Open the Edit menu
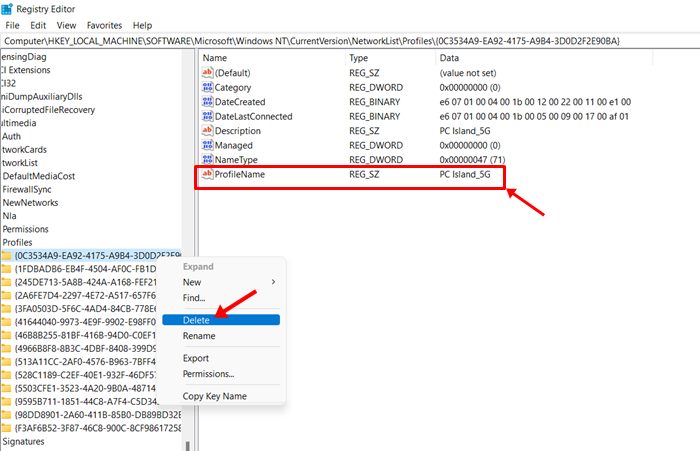The width and height of the screenshot is (700, 451). [x=38, y=25]
